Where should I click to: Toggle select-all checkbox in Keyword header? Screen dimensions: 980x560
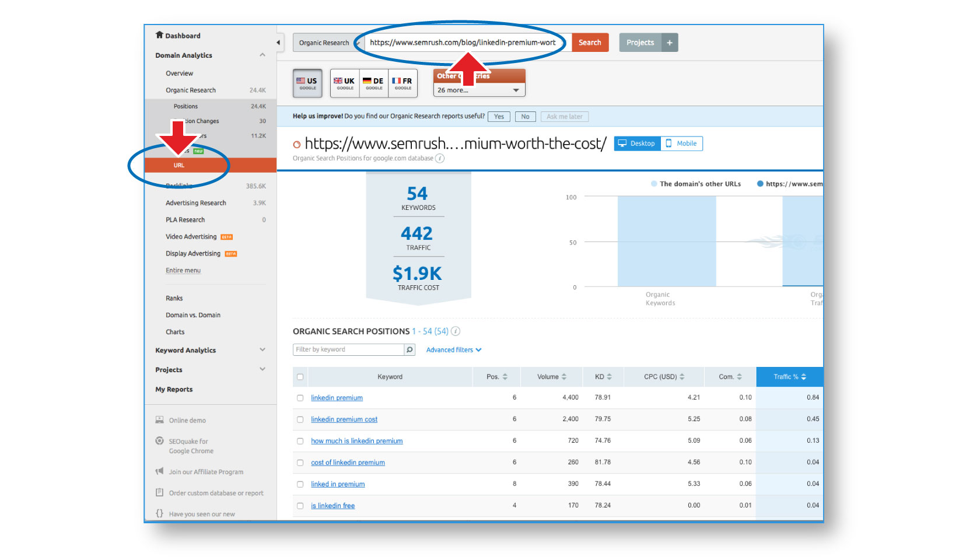pyautogui.click(x=300, y=377)
